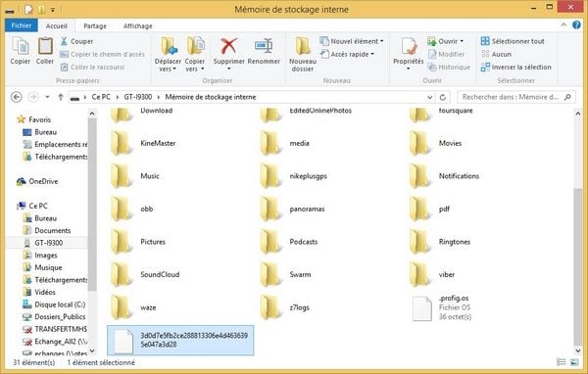Select Images in navigation pane
Viewport: 588px width, 374px height.
pyautogui.click(x=40, y=256)
